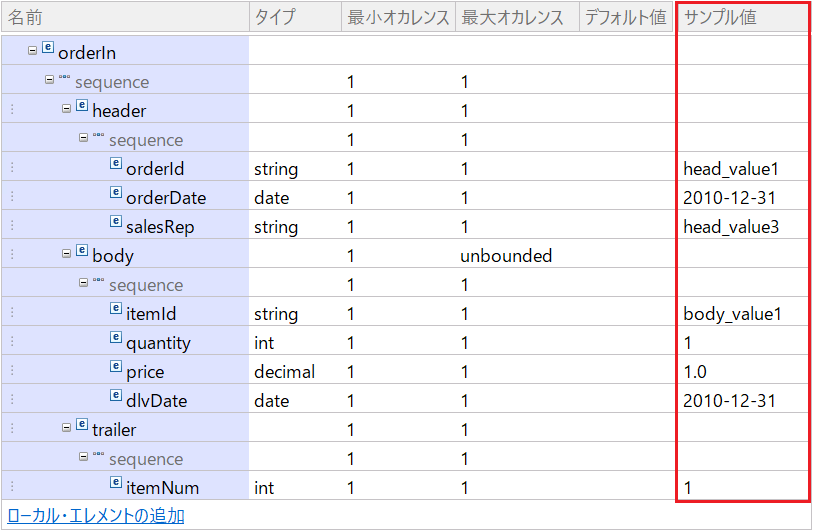Screen dimensions: 813x531
Task: Click the element icon next to price
Action: point(116,366)
